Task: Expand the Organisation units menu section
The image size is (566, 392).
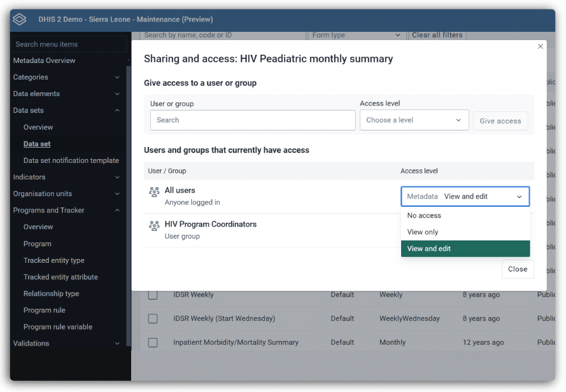Action: pyautogui.click(x=117, y=194)
